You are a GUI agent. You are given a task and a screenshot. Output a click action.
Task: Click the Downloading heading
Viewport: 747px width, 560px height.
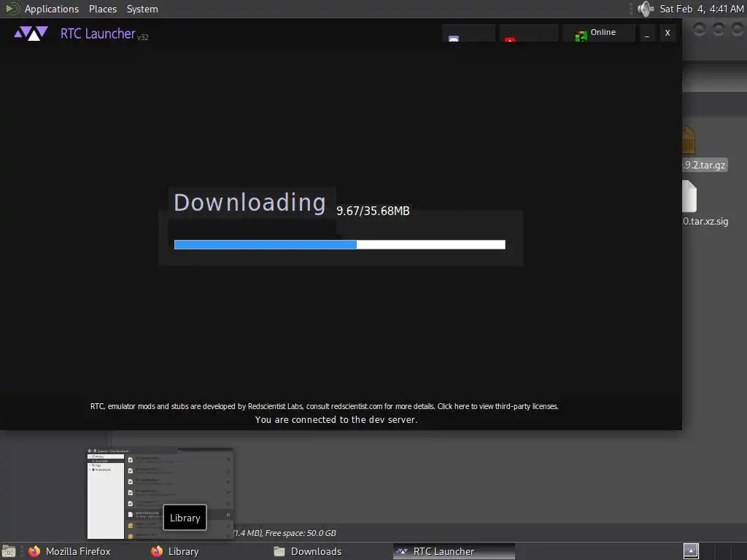pos(249,203)
